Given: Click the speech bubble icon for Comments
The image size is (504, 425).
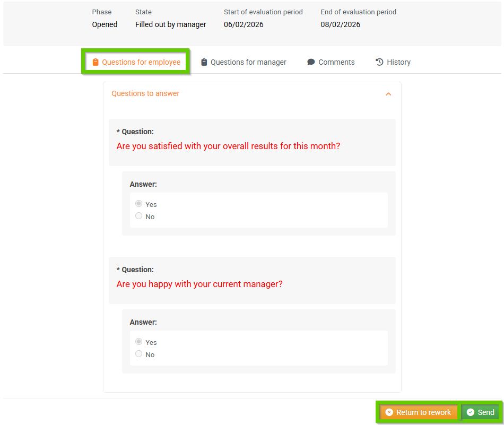Looking at the screenshot, I should (311, 62).
